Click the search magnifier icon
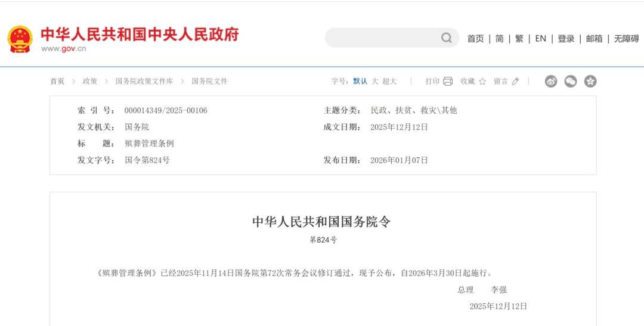 [x=447, y=38]
